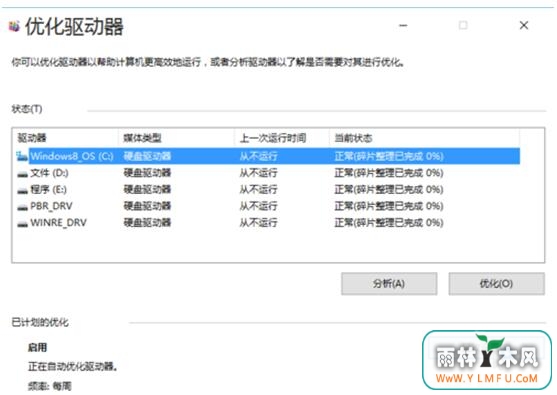Select the Windows8_OS (C:) drive row
This screenshot has height=395, width=557.
coord(268,156)
